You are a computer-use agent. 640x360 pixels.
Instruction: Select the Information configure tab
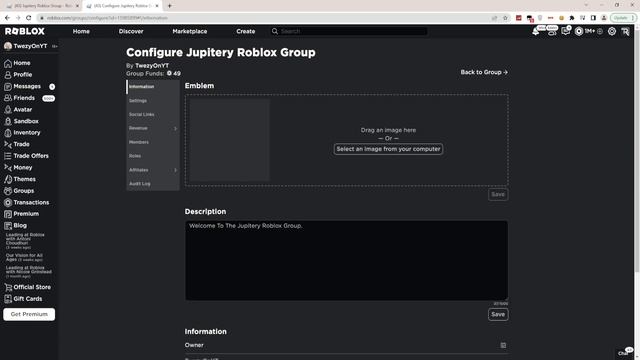point(153,87)
